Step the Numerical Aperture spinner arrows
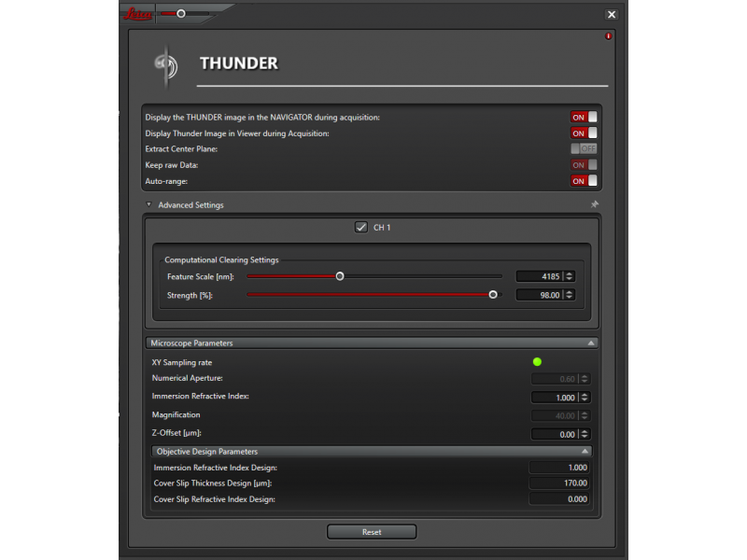Screen dimensions: 747x560 pyautogui.click(x=585, y=379)
